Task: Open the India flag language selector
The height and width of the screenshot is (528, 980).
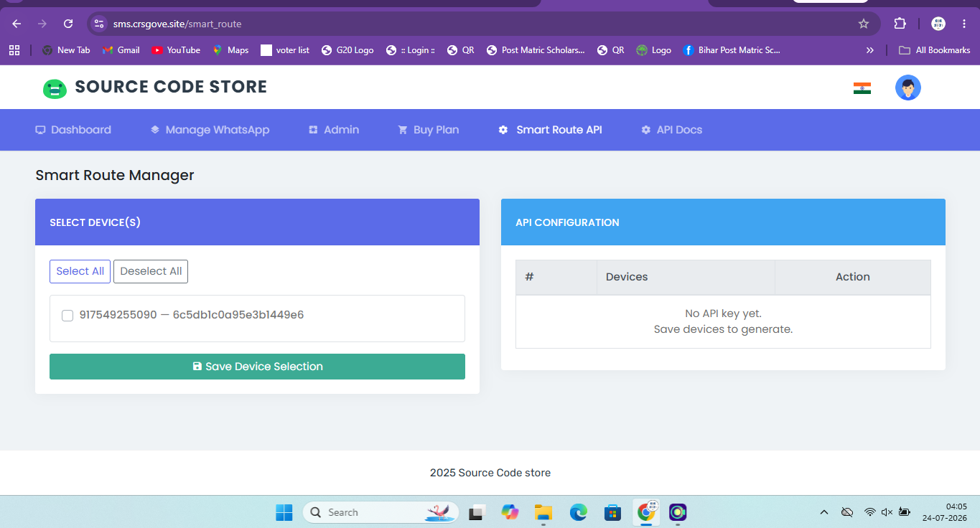Action: point(862,88)
